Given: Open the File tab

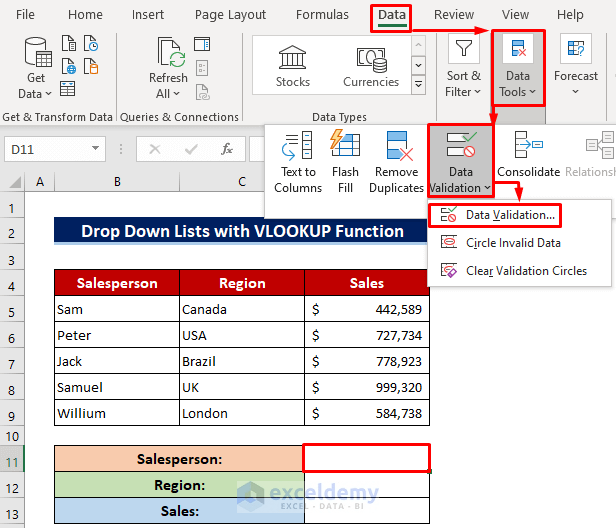Looking at the screenshot, I should point(25,15).
